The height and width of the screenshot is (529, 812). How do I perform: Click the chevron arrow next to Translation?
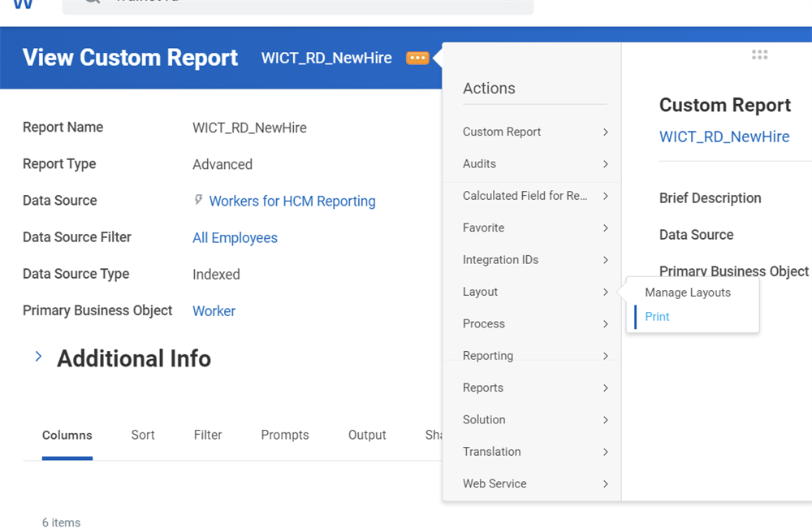tap(606, 452)
